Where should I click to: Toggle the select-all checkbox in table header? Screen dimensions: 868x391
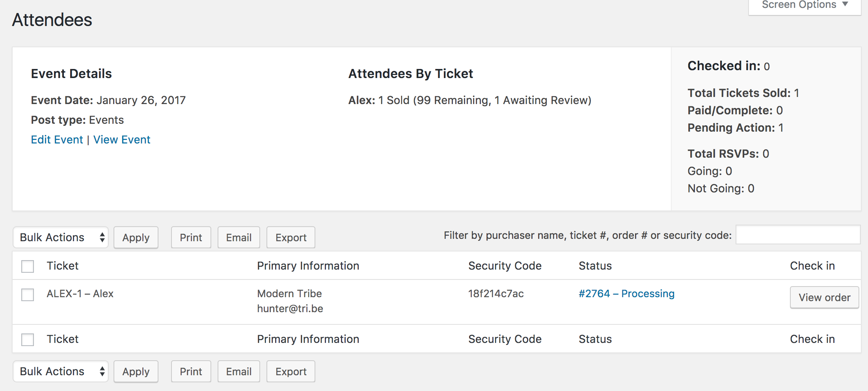[x=28, y=266]
